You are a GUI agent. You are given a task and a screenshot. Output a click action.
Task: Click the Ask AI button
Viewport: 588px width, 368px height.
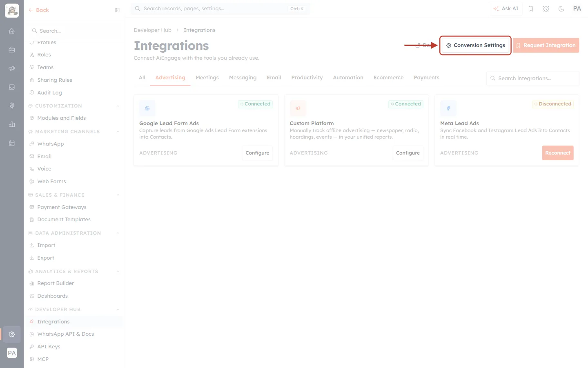pyautogui.click(x=506, y=9)
